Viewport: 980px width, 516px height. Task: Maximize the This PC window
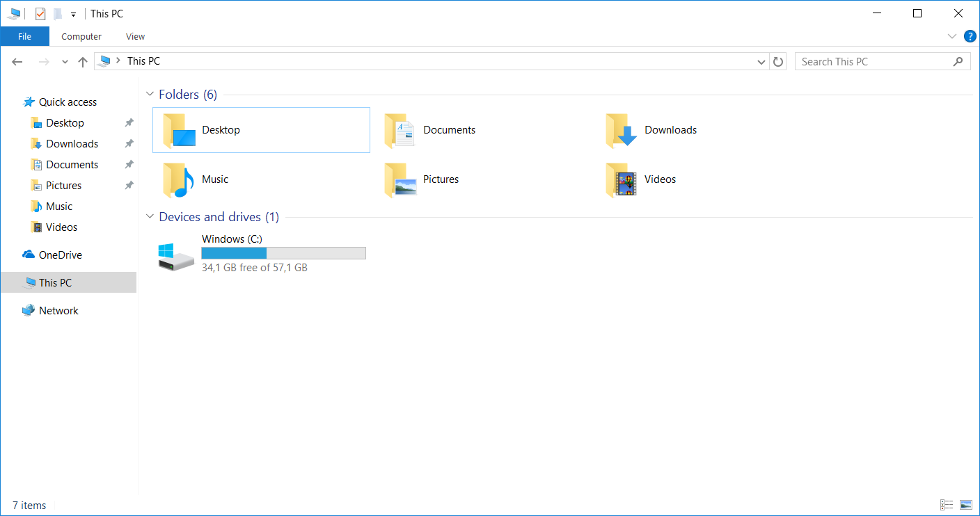(x=917, y=13)
